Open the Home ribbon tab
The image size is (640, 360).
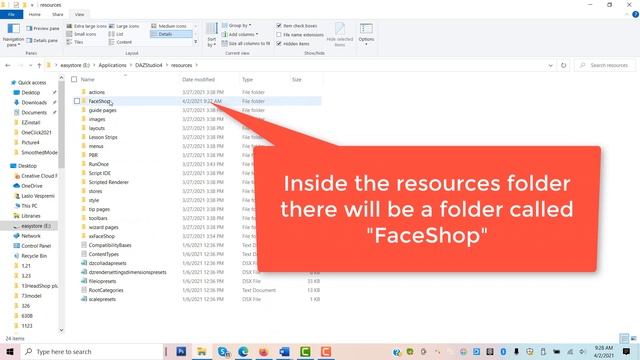tap(35, 14)
